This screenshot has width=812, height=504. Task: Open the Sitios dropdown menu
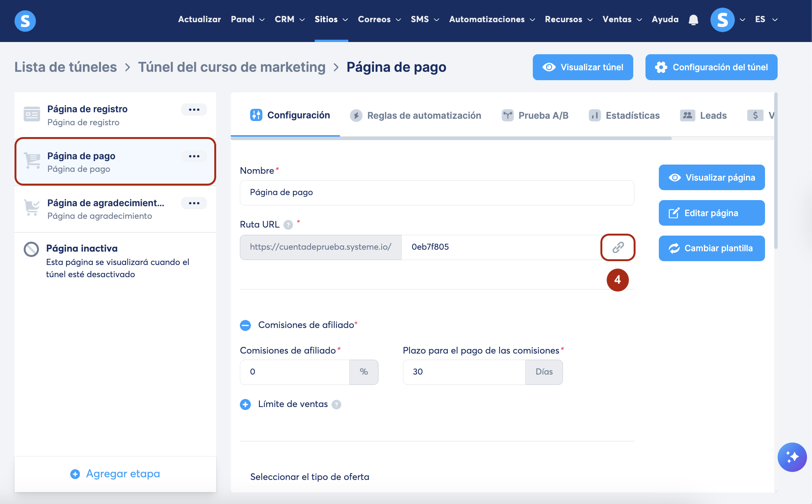coord(331,19)
